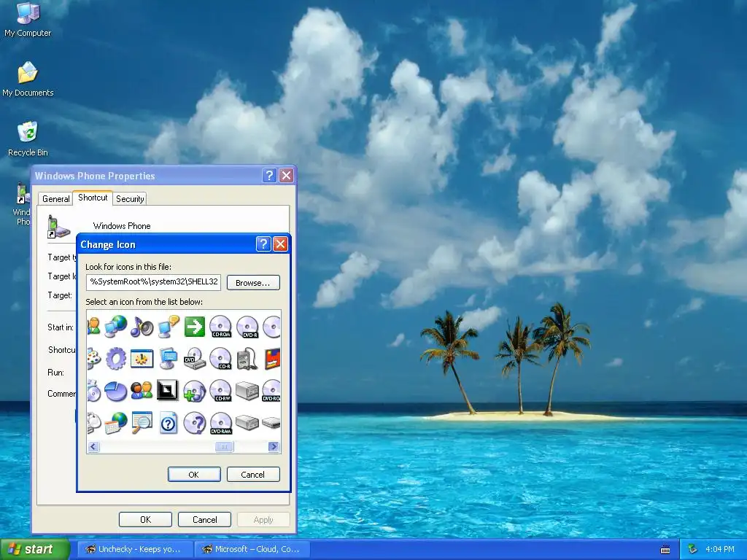Select the green arrow icon
The width and height of the screenshot is (747, 560).
(x=194, y=327)
